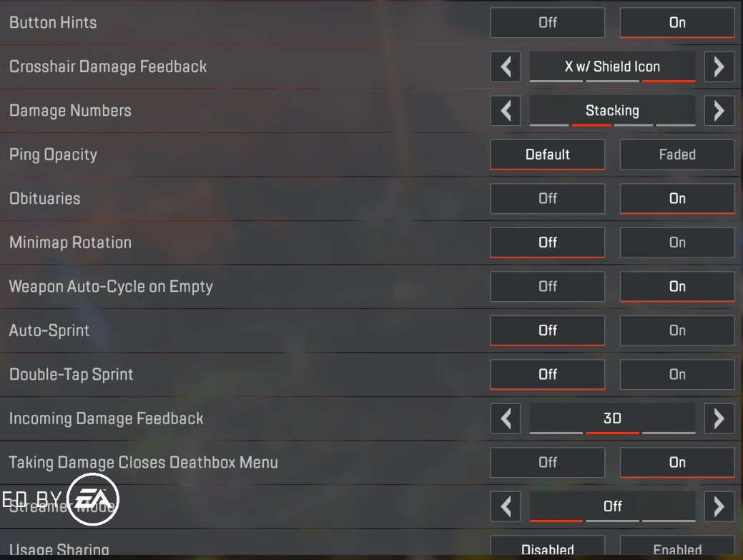Click the left arrow for Streamer Mode
743x560 pixels.
pyautogui.click(x=506, y=506)
